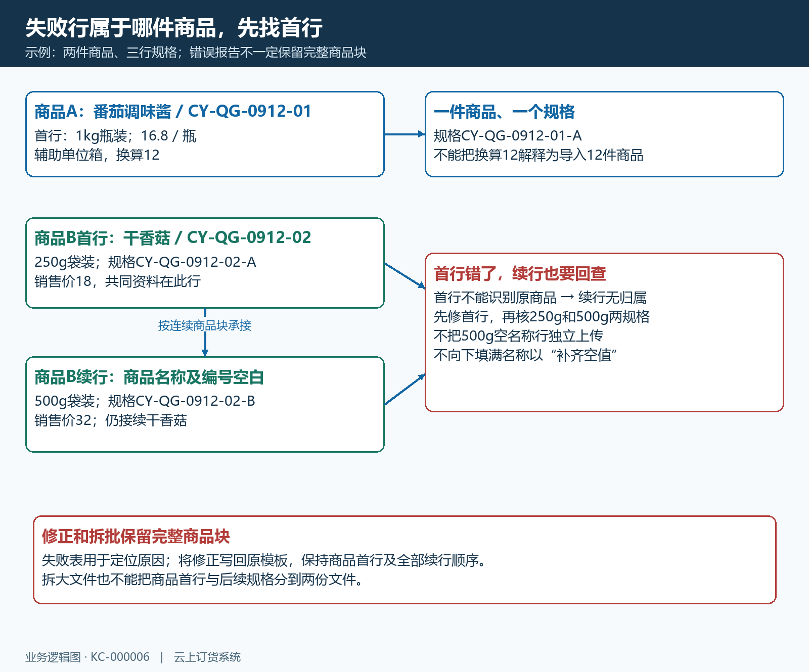Click heading "商品B首行：干香菇 / CY-QG-0912-02"
809x672 pixels.
[x=173, y=237]
